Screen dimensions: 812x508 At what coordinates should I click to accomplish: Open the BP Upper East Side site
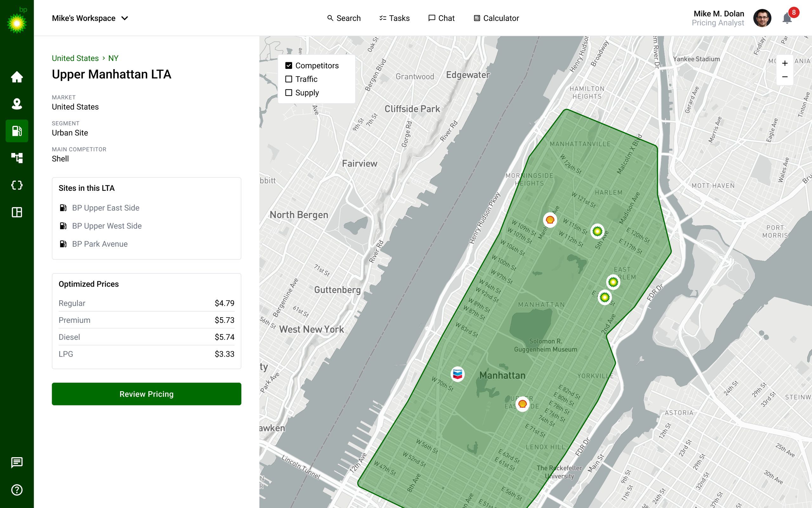tap(99, 208)
